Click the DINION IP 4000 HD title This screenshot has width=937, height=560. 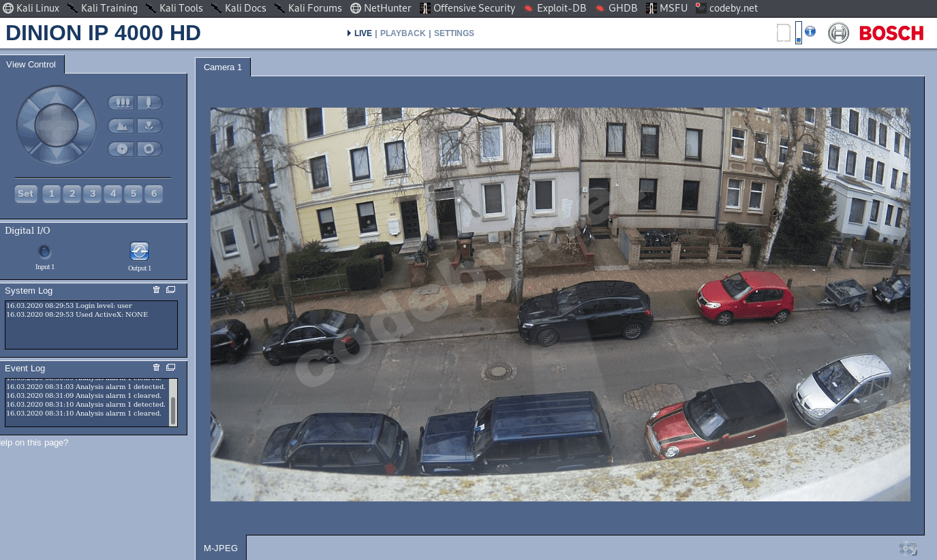103,33
